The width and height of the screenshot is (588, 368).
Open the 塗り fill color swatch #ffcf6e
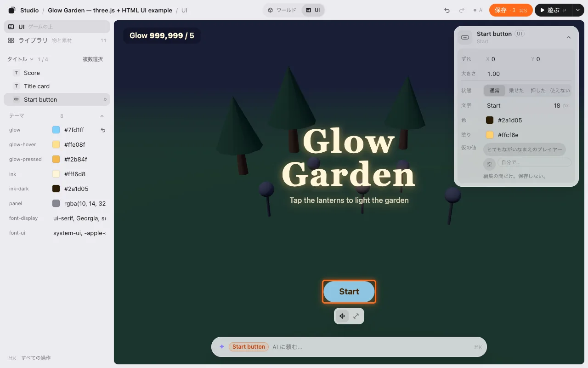490,135
